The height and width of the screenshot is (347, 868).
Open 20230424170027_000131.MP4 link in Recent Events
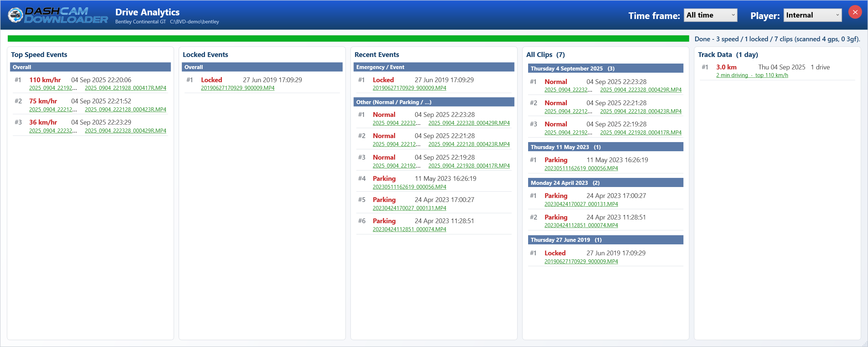409,208
